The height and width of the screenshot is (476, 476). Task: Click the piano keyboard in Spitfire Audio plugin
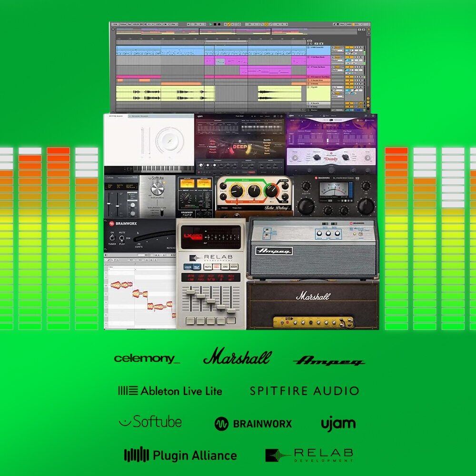pyautogui.click(x=163, y=169)
